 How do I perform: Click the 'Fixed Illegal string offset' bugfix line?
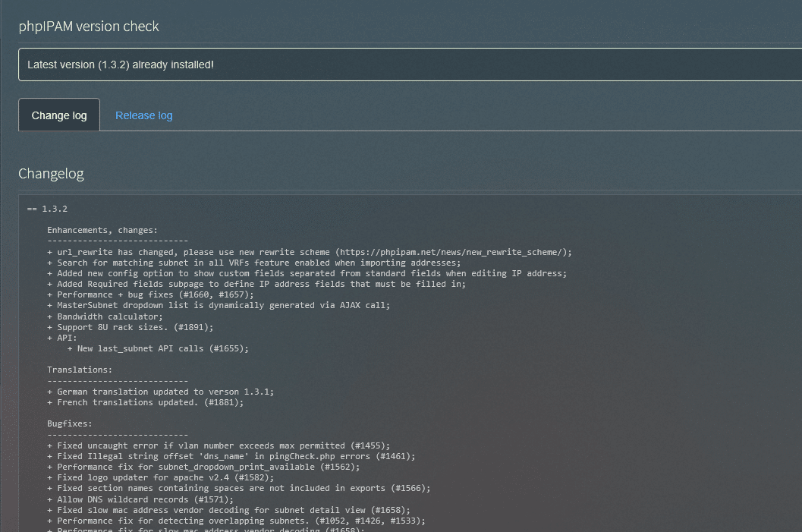pyautogui.click(x=231, y=456)
